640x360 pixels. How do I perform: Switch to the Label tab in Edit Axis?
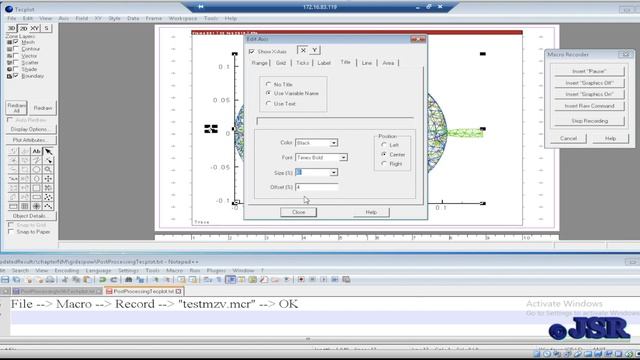[324, 63]
